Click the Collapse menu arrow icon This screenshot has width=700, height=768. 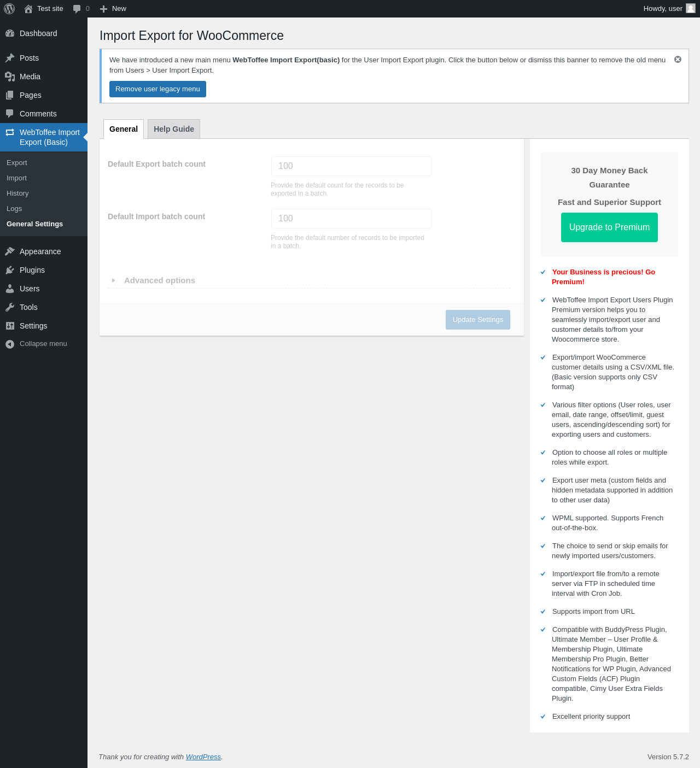[10, 344]
